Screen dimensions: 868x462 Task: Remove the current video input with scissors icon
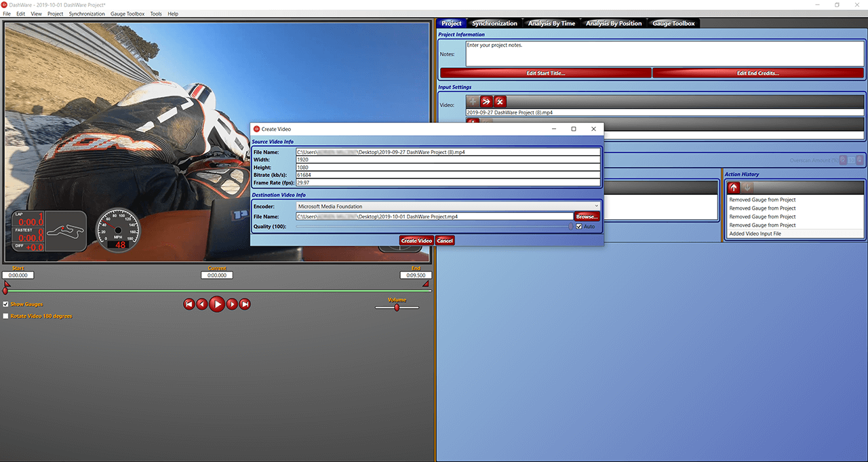[x=500, y=101]
